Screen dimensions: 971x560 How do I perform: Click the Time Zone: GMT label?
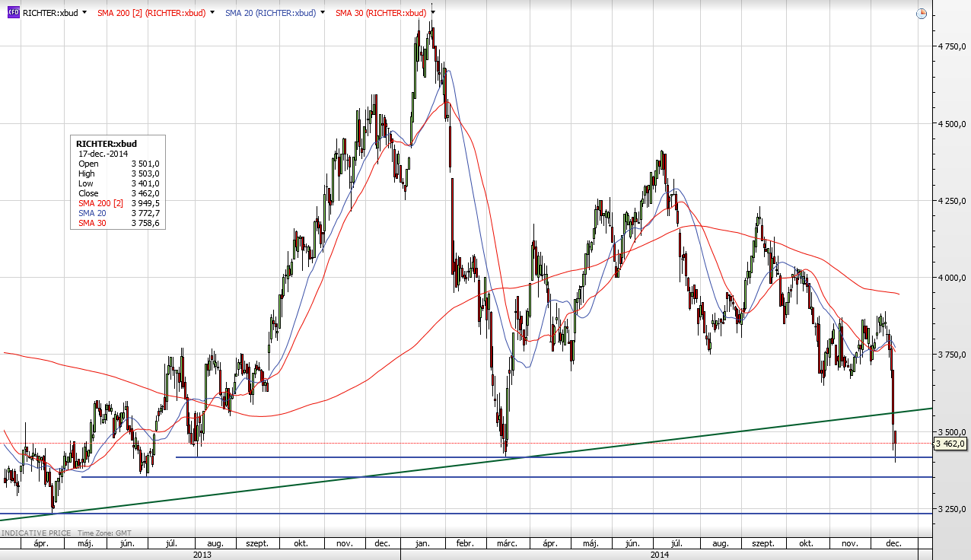tap(104, 533)
